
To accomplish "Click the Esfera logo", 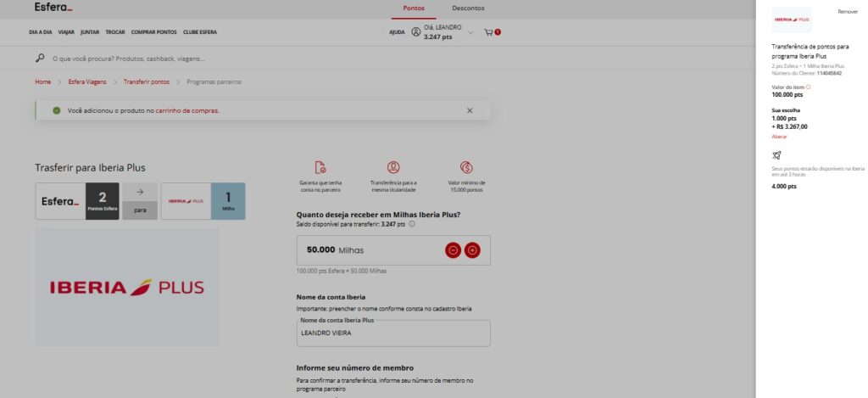I will click(53, 8).
